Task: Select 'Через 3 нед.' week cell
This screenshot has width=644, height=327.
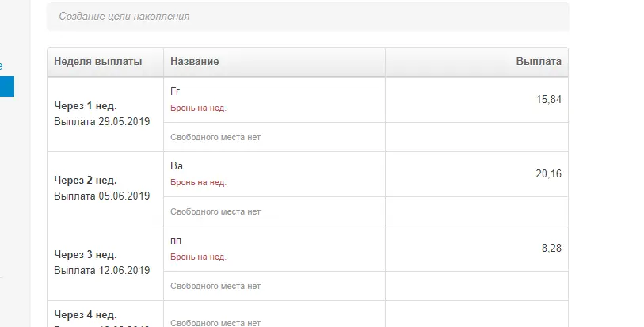Action: tap(105, 264)
